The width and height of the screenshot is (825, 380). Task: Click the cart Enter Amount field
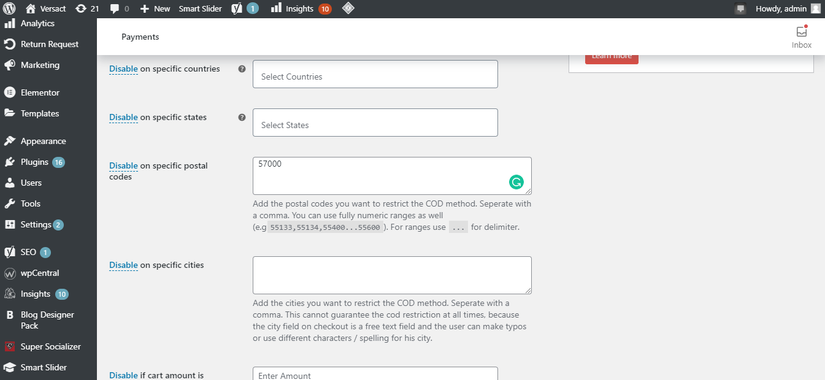pyautogui.click(x=375, y=374)
